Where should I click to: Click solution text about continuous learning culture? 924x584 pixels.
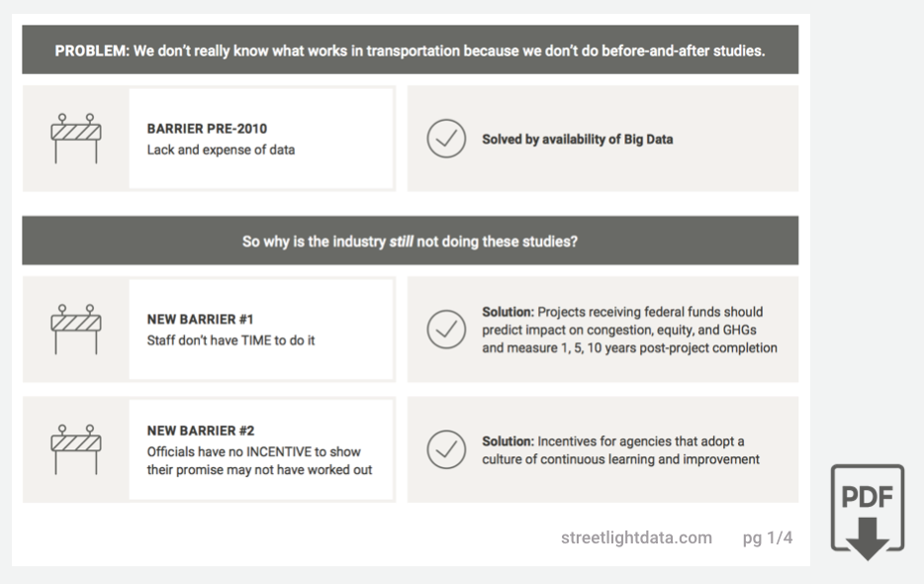point(620,450)
